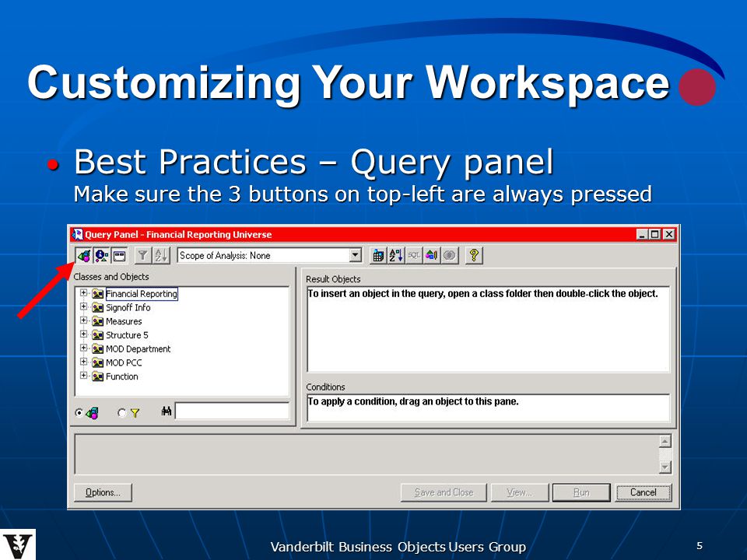Open help with the question mark icon
Image resolution: width=747 pixels, height=560 pixels.
pyautogui.click(x=474, y=256)
